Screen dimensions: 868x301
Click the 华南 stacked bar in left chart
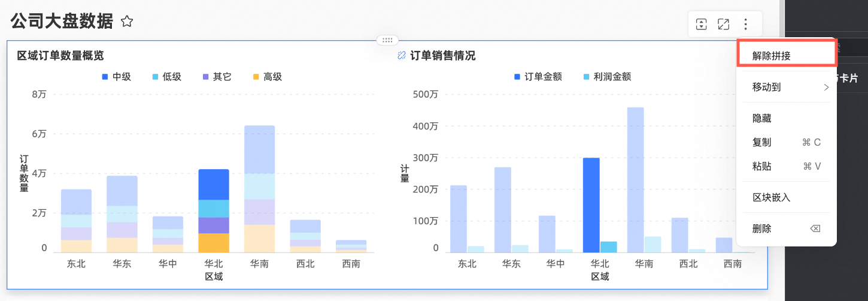259,189
